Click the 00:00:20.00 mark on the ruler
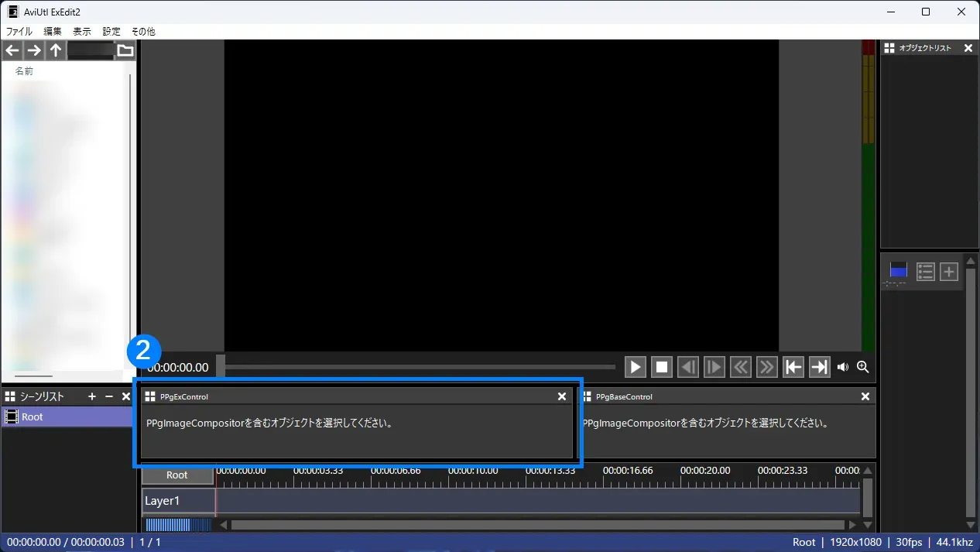Image resolution: width=980 pixels, height=552 pixels. (x=705, y=470)
